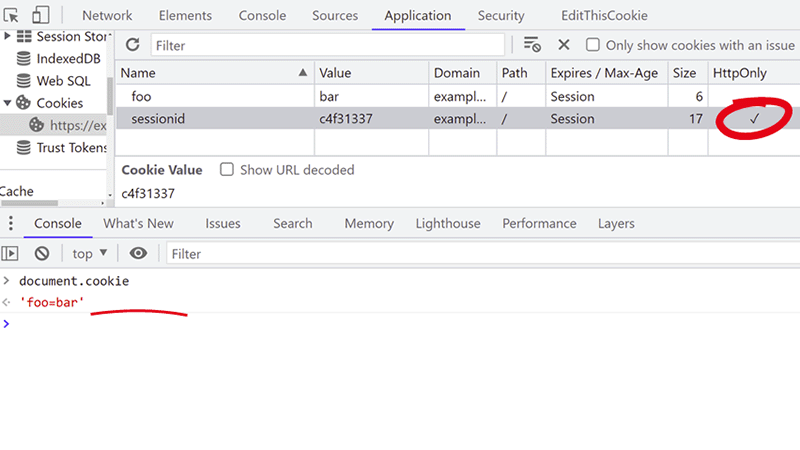Show the console sidebar icon
The image size is (800, 450).
(x=10, y=254)
